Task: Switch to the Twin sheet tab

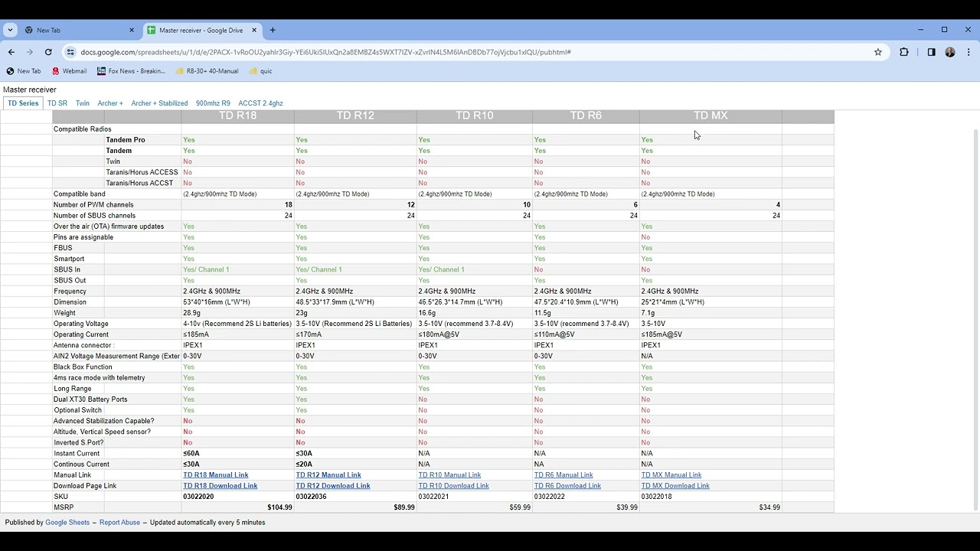Action: tap(83, 103)
